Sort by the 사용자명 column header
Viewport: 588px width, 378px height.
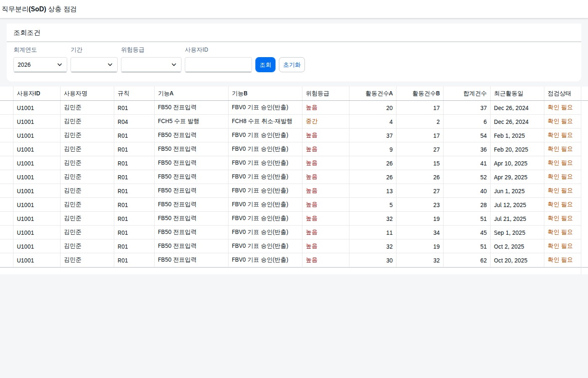click(87, 94)
